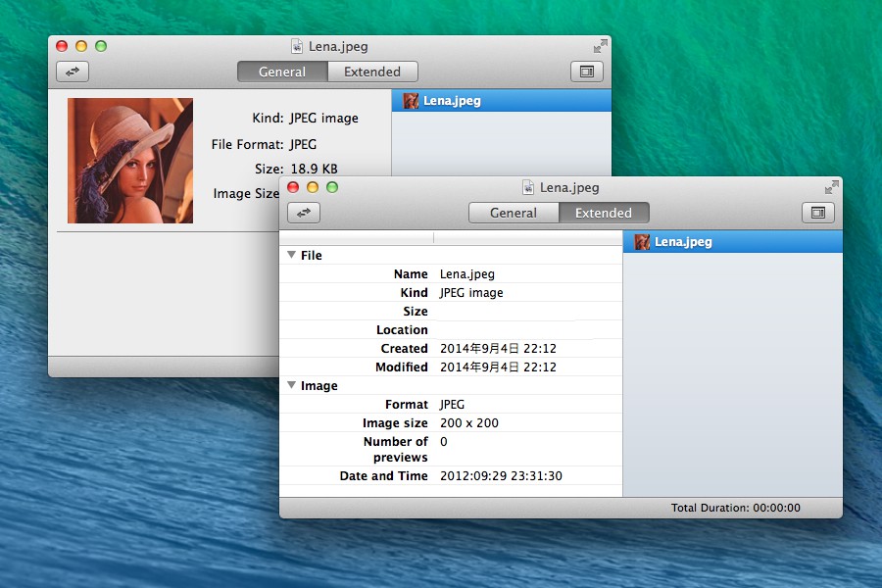The width and height of the screenshot is (882, 588).
Task: Click the back window title text 'Lena.jpeg'
Action: point(338,46)
